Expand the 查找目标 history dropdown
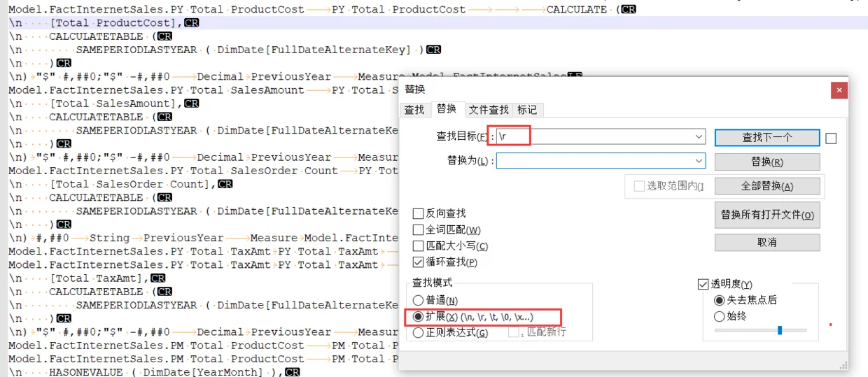Viewport: 868px width, 377px height. pyautogui.click(x=699, y=137)
